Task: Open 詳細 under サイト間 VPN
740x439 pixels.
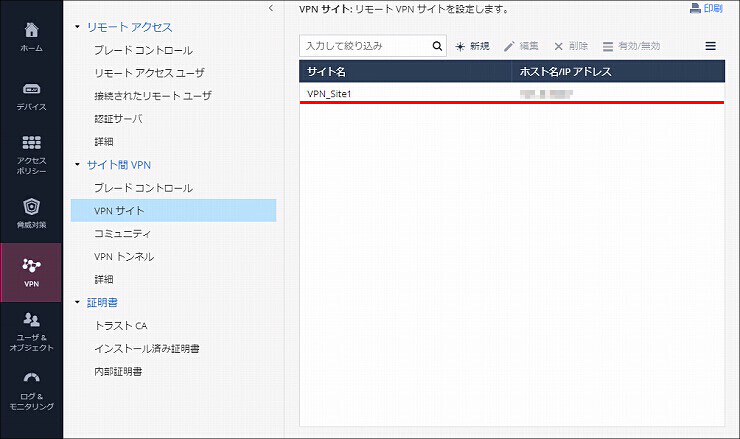Action: point(103,279)
